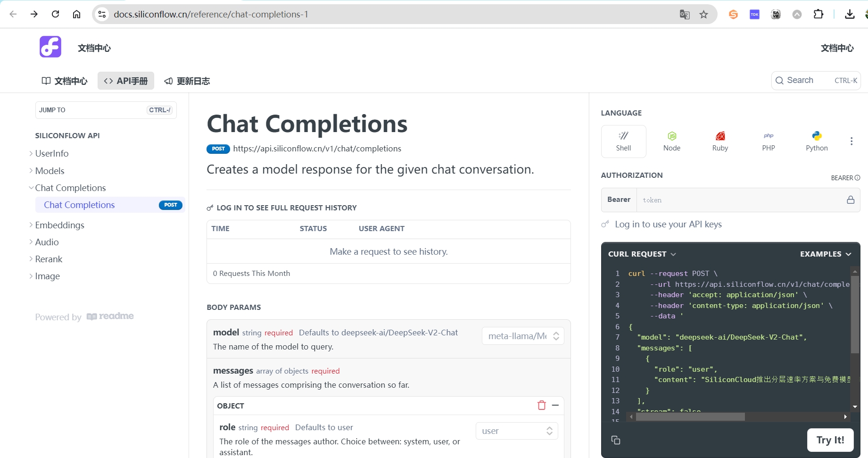Screen dimensions: 868x458
Task: Open the EXAMPLES dropdown
Action: tap(826, 254)
